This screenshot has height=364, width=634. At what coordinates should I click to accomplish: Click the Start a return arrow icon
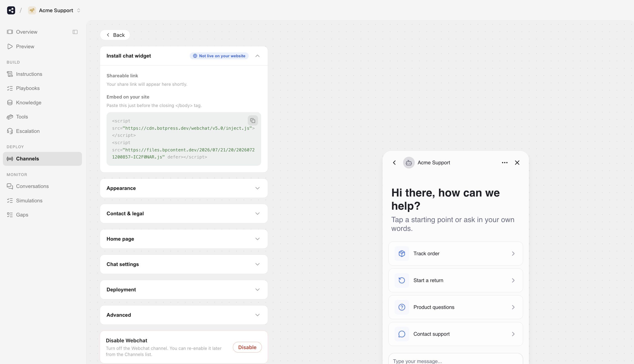tap(402, 280)
